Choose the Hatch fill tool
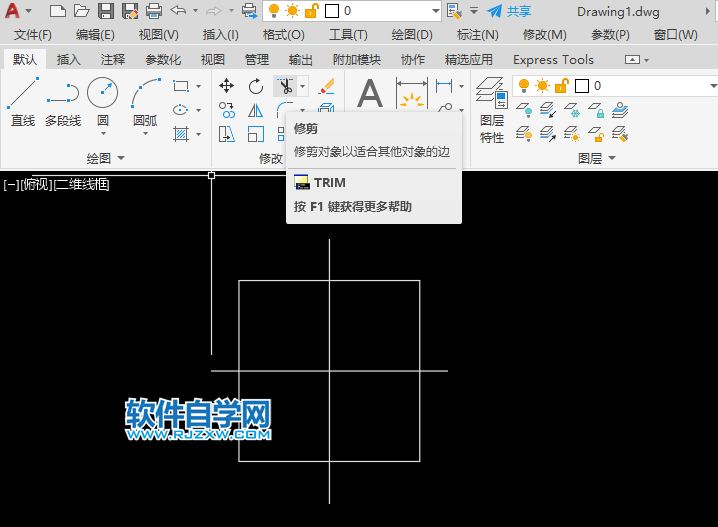The image size is (718, 527). (x=181, y=134)
